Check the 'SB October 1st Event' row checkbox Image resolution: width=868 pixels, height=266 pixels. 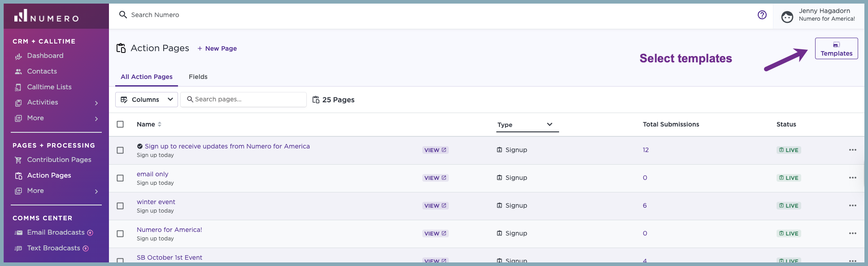click(120, 260)
